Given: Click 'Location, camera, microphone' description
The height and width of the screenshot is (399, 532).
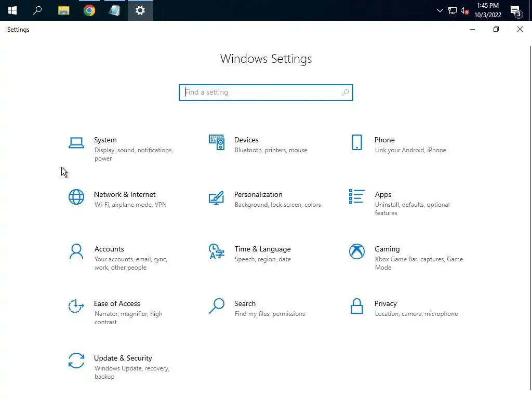Looking at the screenshot, I should 416,314.
